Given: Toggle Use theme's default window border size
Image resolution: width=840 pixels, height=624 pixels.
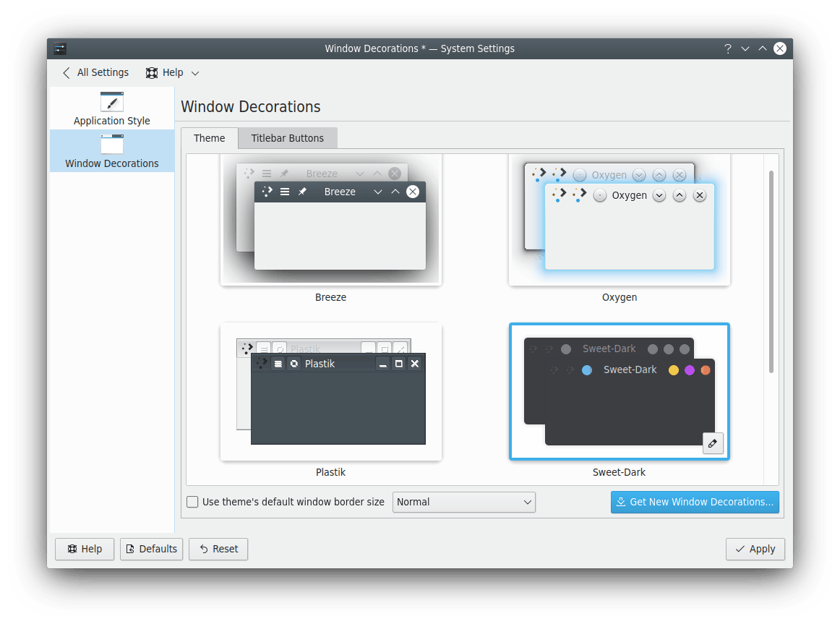Looking at the screenshot, I should (192, 502).
